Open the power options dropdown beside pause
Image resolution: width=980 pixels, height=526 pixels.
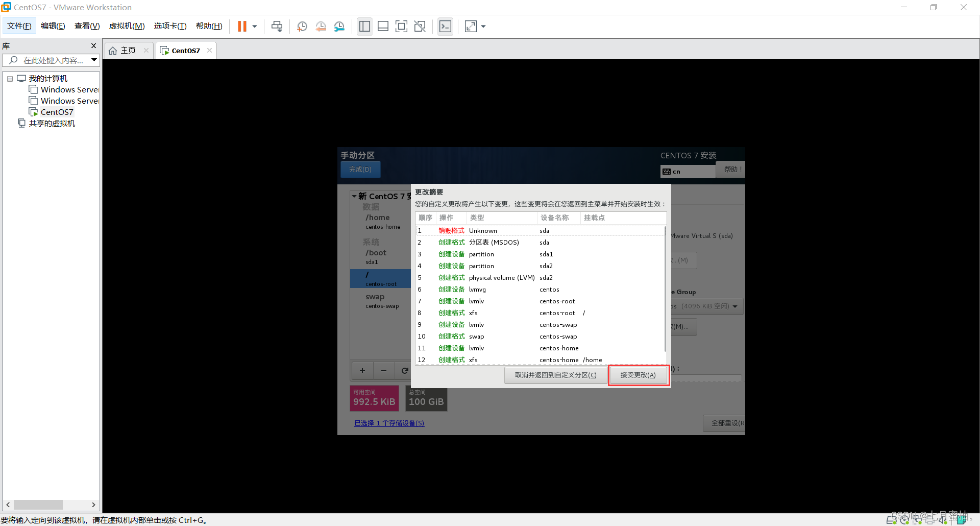[x=255, y=27]
